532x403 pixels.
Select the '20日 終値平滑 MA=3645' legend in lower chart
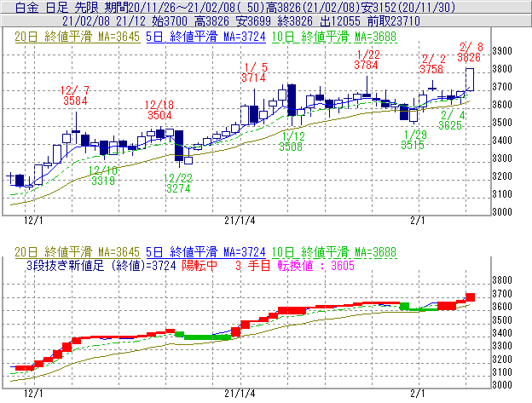coord(77,252)
